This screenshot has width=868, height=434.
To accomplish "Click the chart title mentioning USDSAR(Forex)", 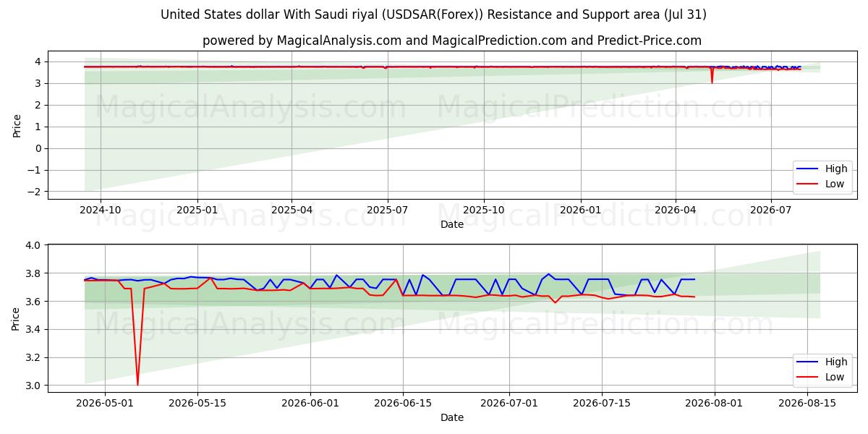I will click(433, 14).
